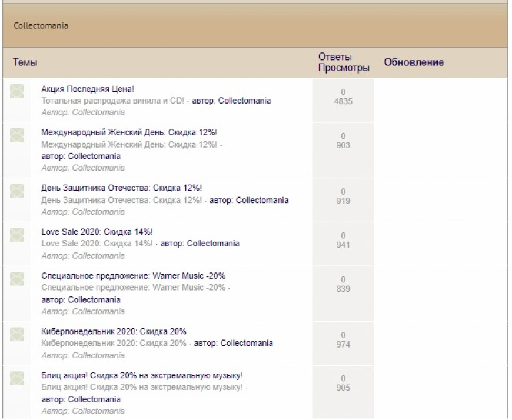Click the topic icon next to Киберпонедельник 2020

(x=17, y=334)
